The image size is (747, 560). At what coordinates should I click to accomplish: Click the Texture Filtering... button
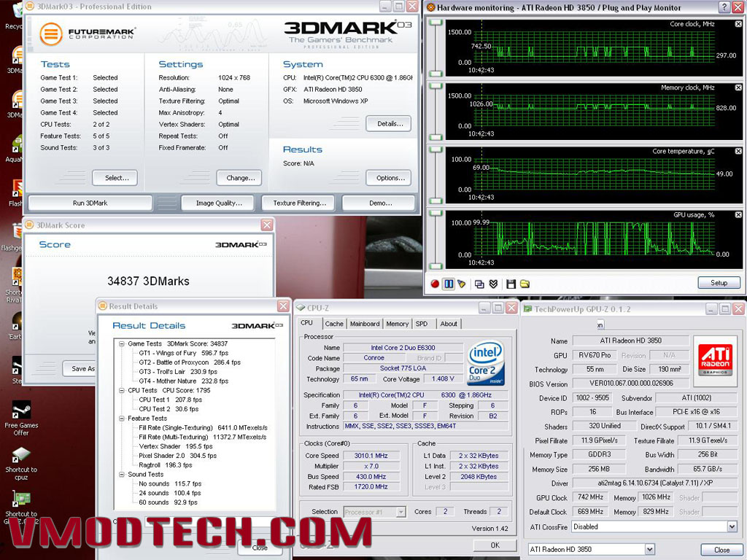point(298,203)
